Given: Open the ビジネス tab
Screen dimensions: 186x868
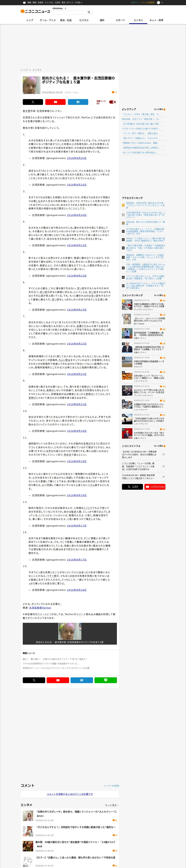Looking at the screenshot, I should coord(84,20).
